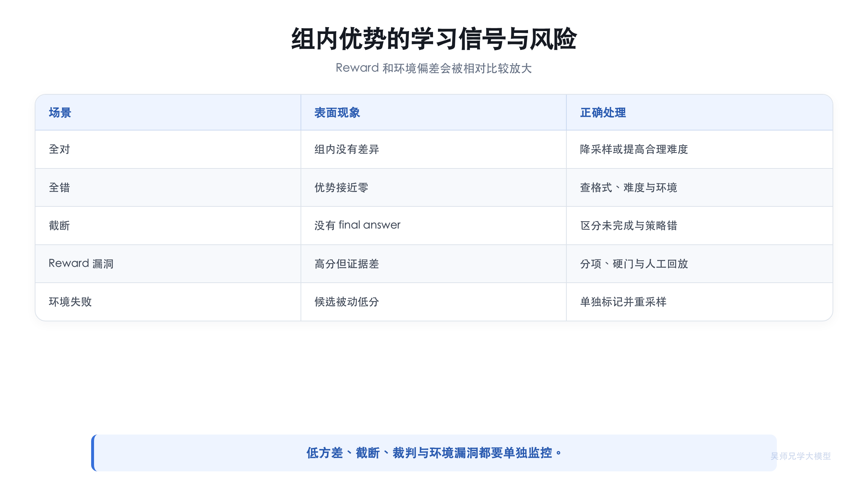Select cell 单独标记并重采样
The width and height of the screenshot is (868, 488).
point(699,302)
